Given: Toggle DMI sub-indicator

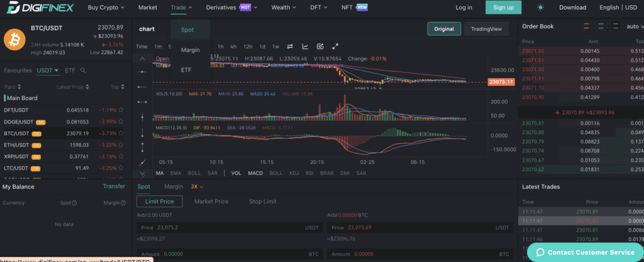Looking at the screenshot, I should (x=345, y=173).
